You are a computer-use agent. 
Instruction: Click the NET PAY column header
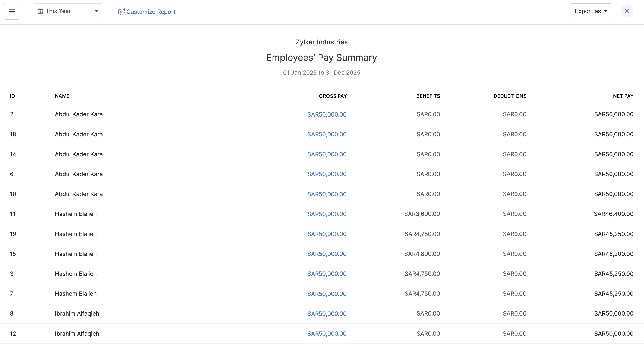click(623, 96)
